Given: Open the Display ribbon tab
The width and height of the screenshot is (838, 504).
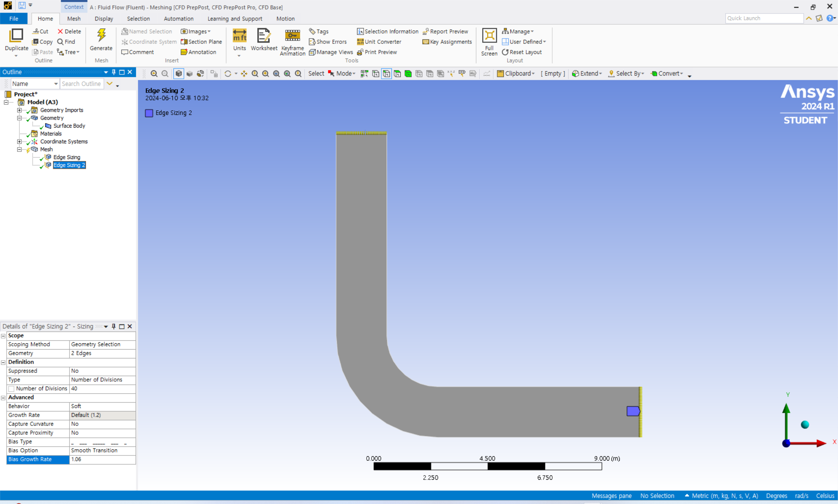Looking at the screenshot, I should 103,19.
